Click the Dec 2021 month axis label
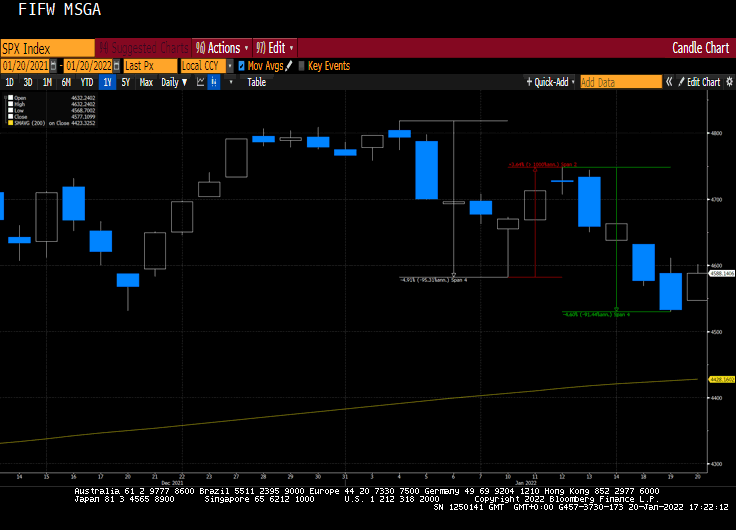This screenshot has width=736, height=530. (172, 483)
